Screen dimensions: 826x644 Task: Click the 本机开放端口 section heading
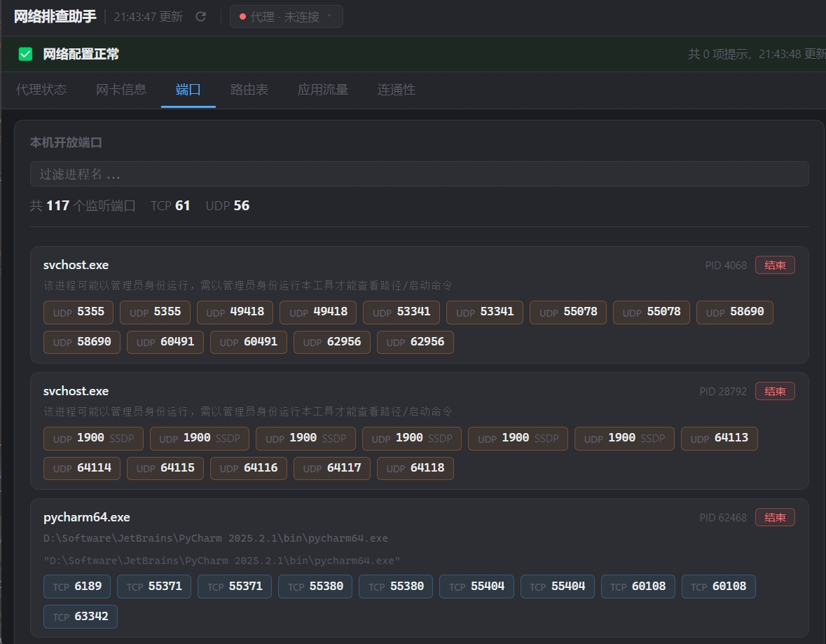pos(66,142)
